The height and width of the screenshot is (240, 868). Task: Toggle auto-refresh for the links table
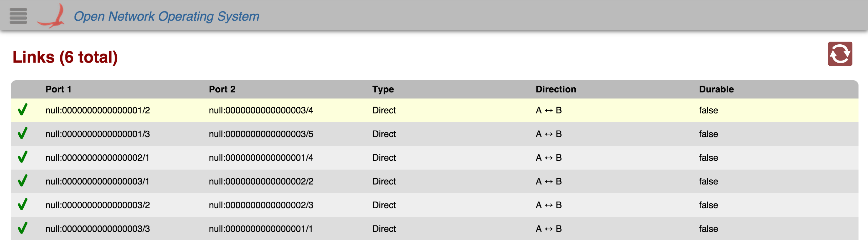tap(840, 54)
